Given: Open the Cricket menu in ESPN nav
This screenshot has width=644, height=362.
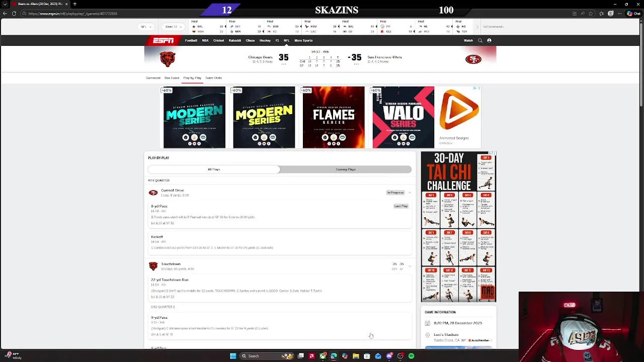Looking at the screenshot, I should click(x=218, y=40).
